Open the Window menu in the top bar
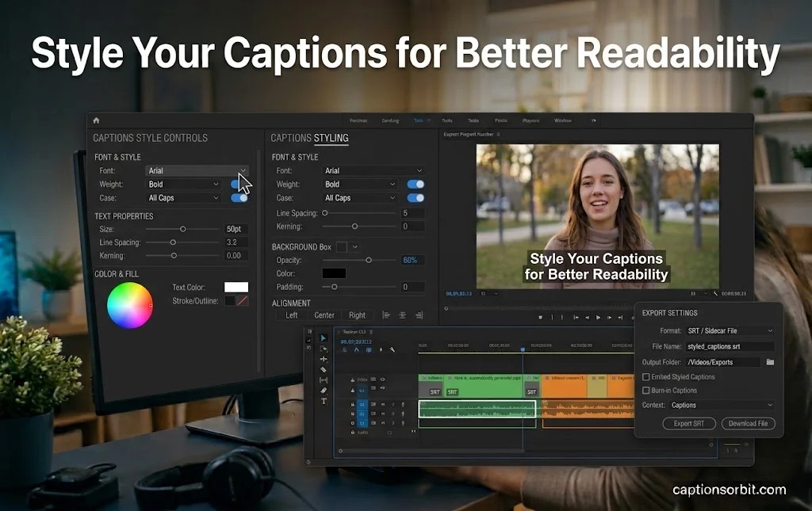 (563, 120)
